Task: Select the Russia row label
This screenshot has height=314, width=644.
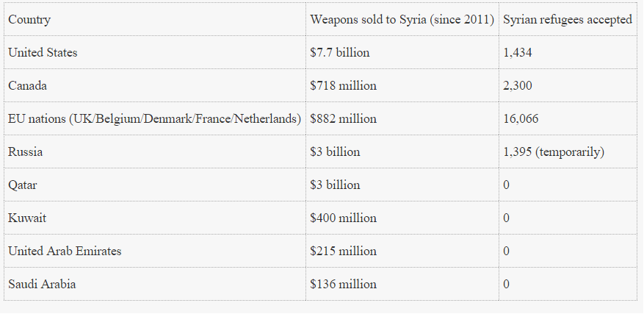Action: (x=25, y=152)
